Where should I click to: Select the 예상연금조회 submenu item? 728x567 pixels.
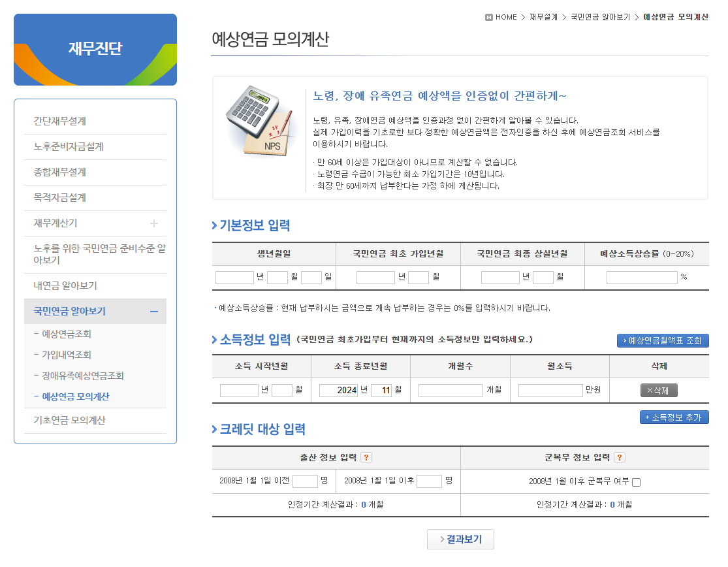click(67, 334)
